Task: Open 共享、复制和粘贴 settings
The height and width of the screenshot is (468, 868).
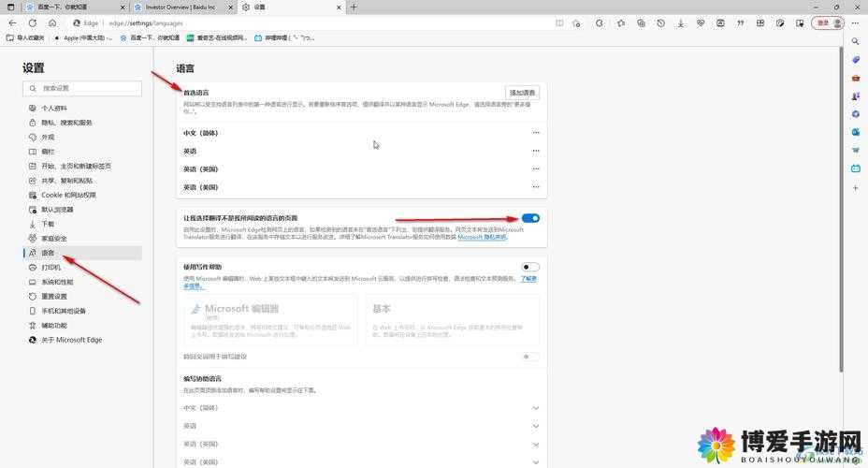Action: 82,181
